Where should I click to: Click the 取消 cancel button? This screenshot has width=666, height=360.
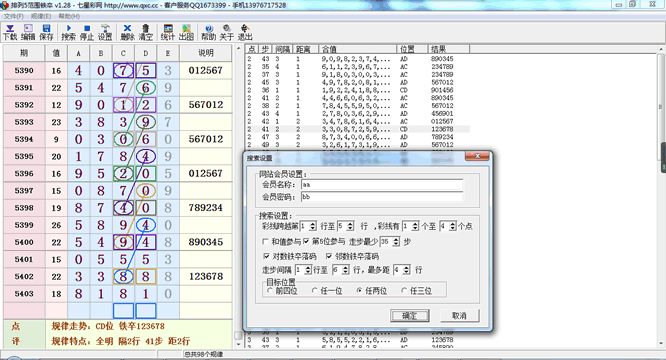coord(460,315)
